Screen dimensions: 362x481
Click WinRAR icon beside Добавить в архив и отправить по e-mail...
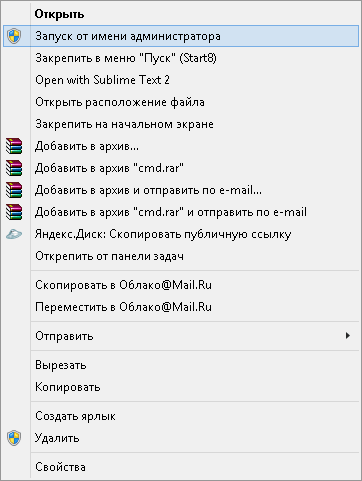pyautogui.click(x=14, y=190)
